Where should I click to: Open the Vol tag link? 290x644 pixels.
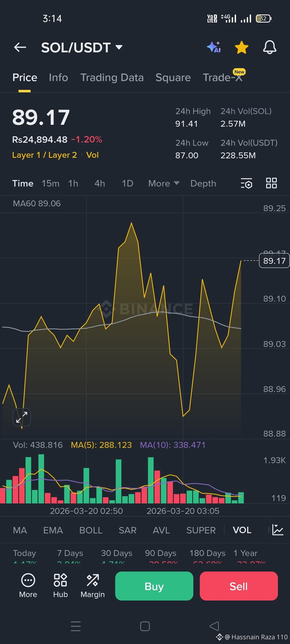(92, 155)
